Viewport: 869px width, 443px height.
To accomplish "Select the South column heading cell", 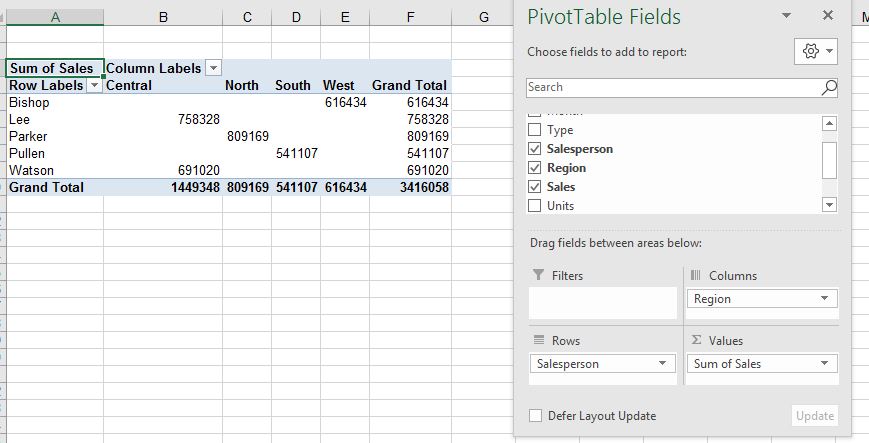I will (x=296, y=85).
